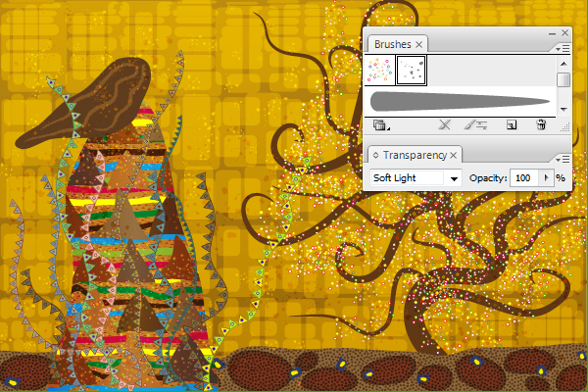This screenshot has width=588, height=392.
Task: Open the Brush Libraries menu icon
Action: pos(381,125)
